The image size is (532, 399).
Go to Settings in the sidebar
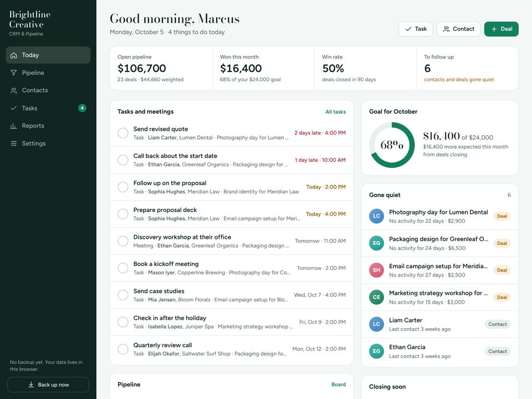tap(48, 143)
